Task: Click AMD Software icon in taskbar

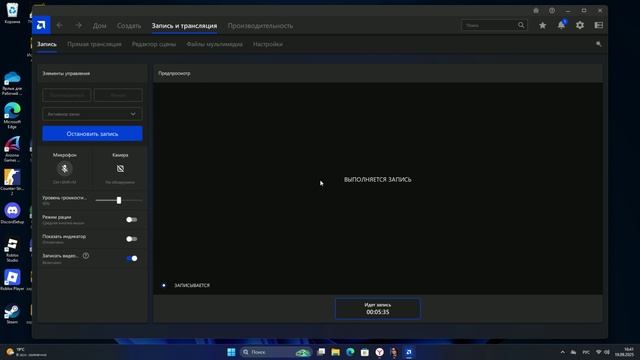Action: [x=409, y=352]
